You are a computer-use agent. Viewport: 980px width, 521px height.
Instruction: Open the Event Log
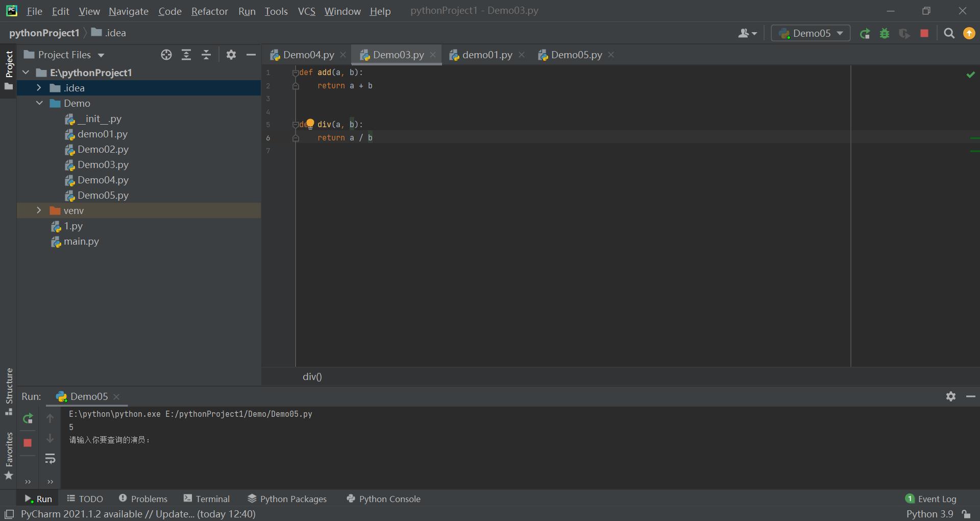tap(931, 499)
